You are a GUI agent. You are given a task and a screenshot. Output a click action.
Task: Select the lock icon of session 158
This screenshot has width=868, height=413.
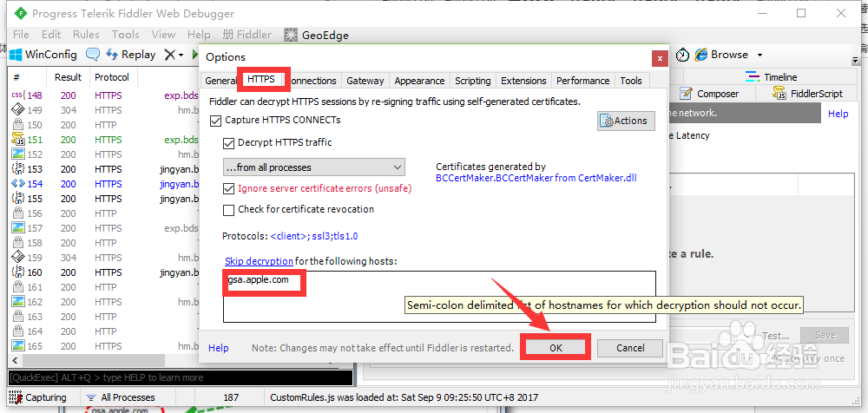[x=17, y=242]
